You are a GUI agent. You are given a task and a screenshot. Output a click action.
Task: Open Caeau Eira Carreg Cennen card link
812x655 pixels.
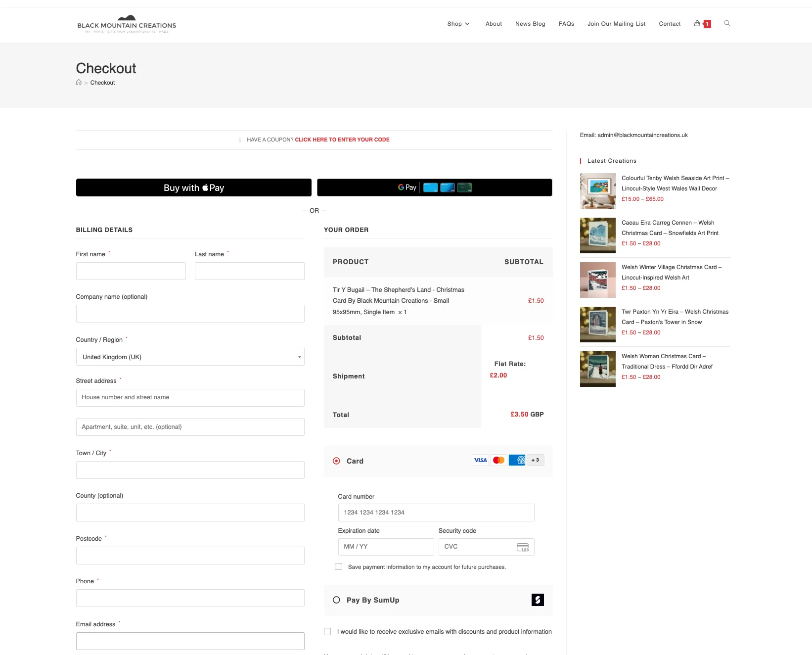[670, 228]
